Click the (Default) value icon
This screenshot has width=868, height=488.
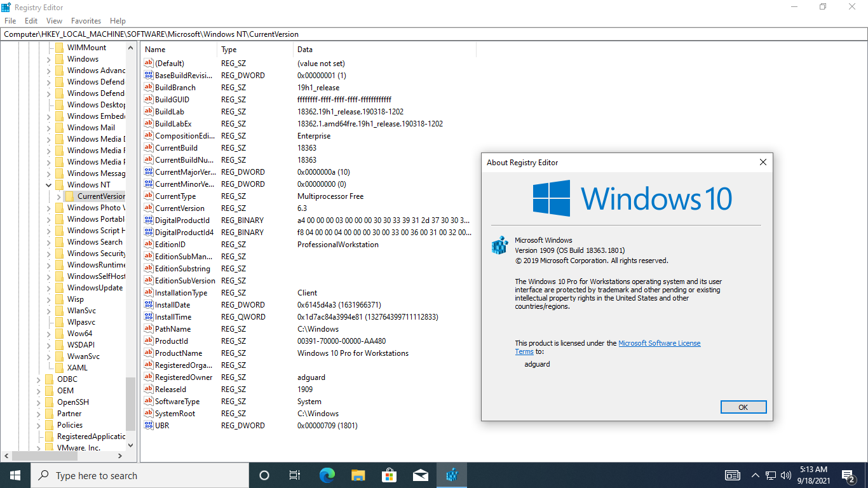[149, 63]
